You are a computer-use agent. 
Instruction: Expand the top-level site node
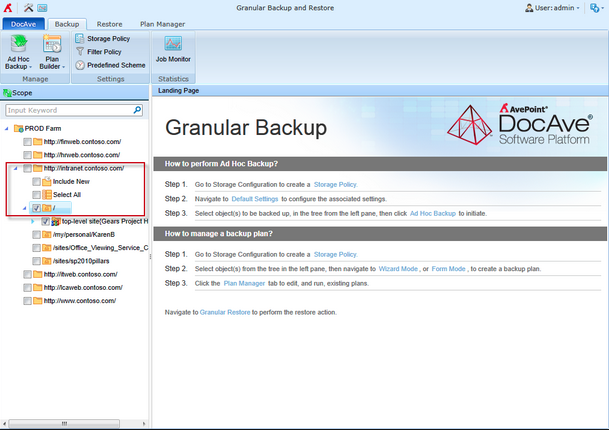click(33, 221)
